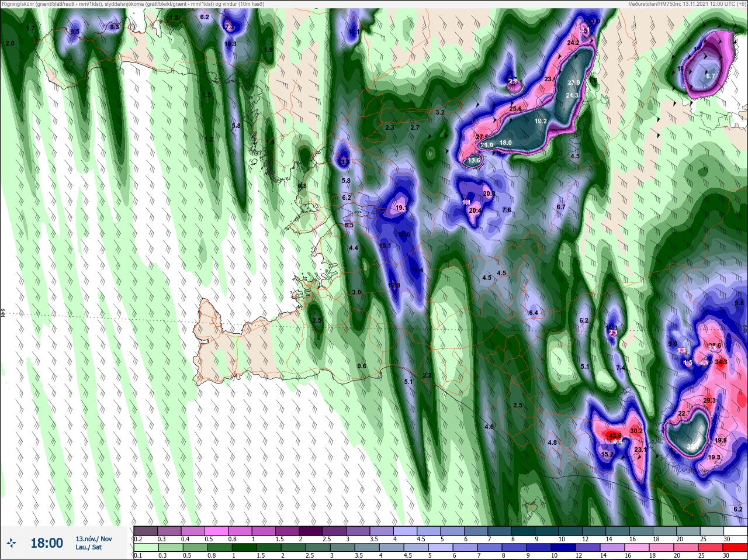Viewport: 748px width, 560px height.
Task: Pick the dark purple top-row swatch labeled 2
Action: pos(311,531)
